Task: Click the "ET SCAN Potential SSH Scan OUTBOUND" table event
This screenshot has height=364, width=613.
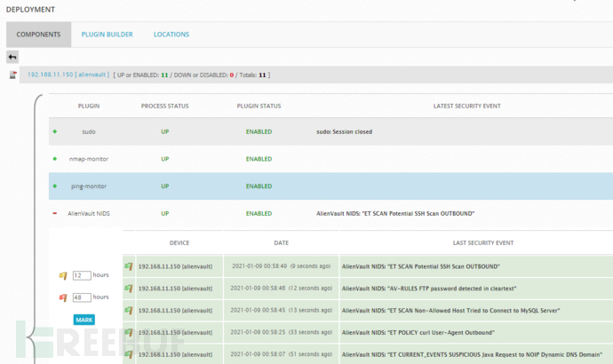Action: [420, 266]
